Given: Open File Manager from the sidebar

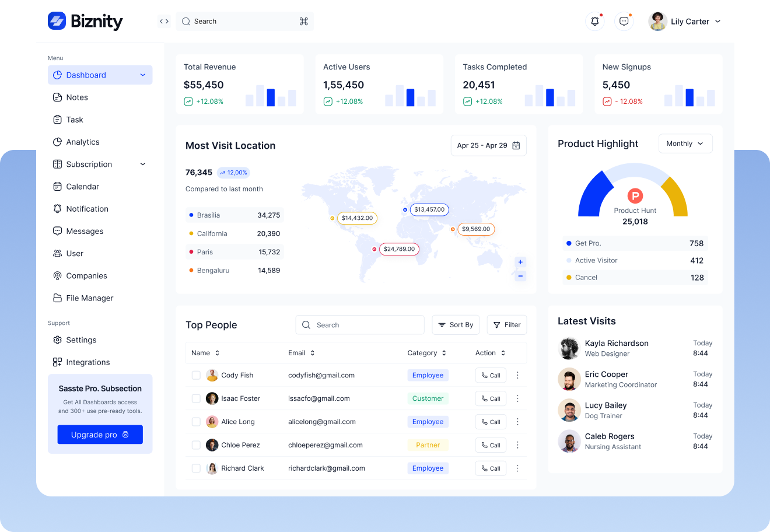Looking at the screenshot, I should (89, 298).
